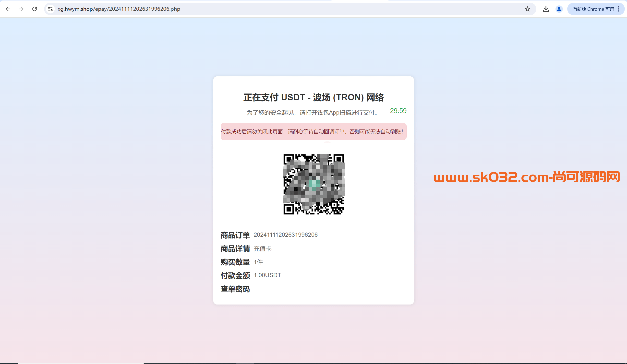
Task: Select the amount 1.00USDT
Action: pos(267,275)
